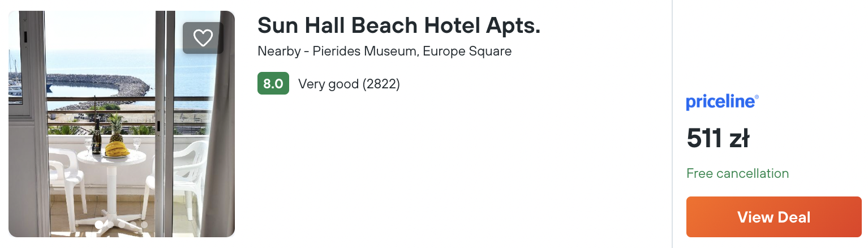This screenshot has width=868, height=248.
Task: Click the priceline logo
Action: point(722,102)
